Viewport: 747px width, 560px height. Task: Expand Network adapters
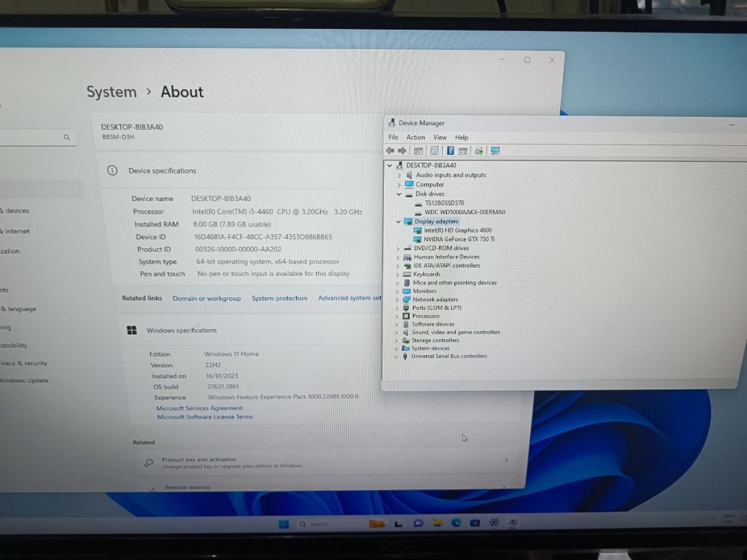coord(397,299)
